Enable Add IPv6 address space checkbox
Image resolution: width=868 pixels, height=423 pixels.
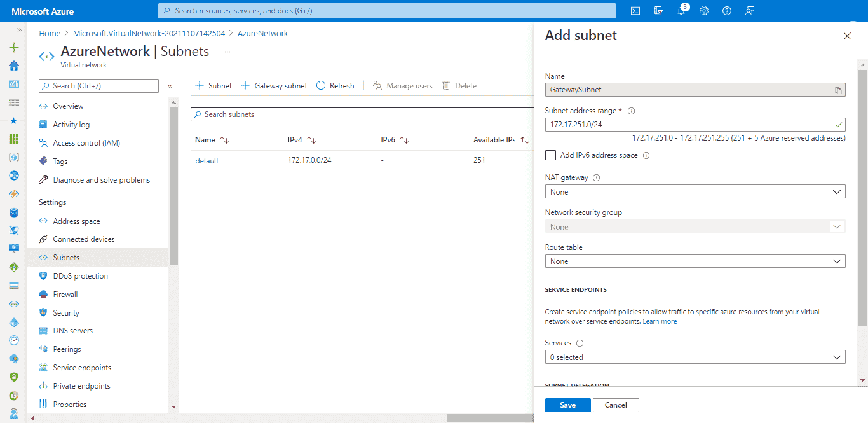pyautogui.click(x=550, y=155)
